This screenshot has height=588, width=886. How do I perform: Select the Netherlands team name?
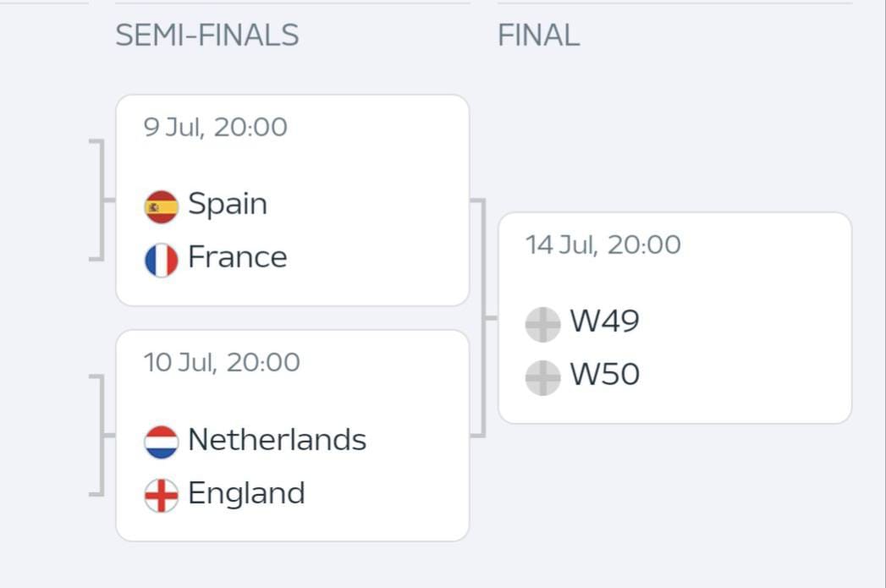click(278, 439)
